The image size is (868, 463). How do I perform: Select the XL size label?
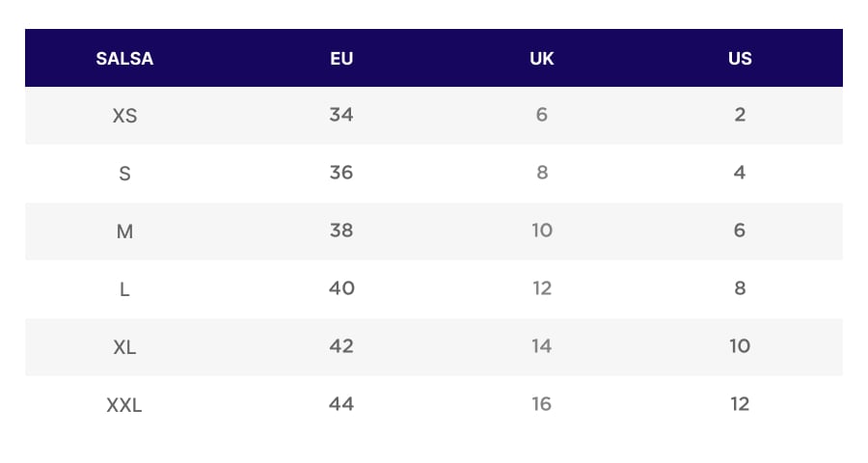124,347
